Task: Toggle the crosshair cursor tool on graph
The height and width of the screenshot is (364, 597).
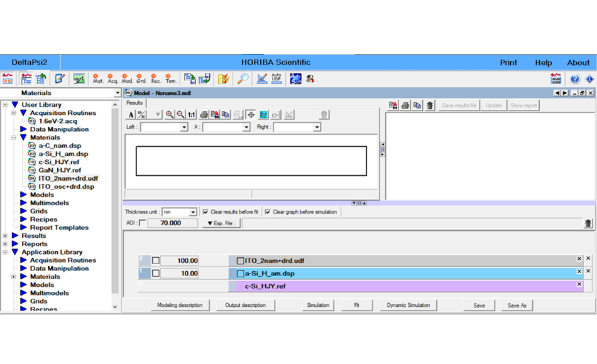Action: [x=251, y=114]
